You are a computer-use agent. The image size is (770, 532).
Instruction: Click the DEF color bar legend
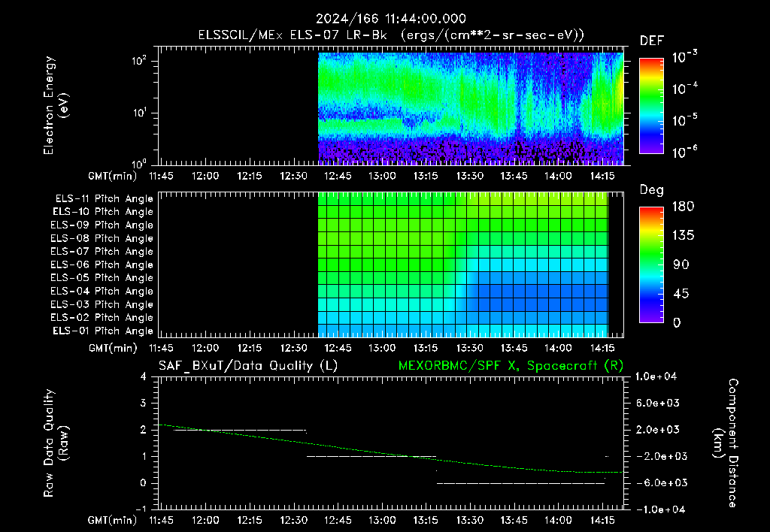coord(651,106)
